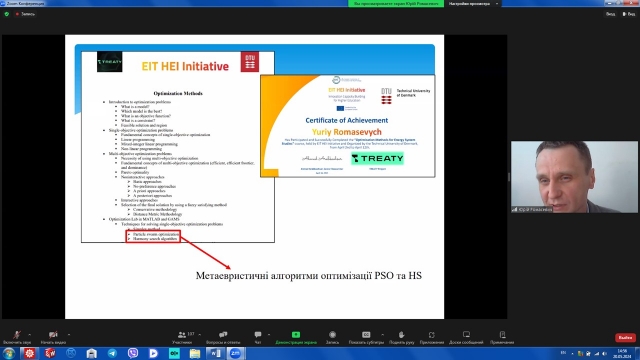Click the Record icon in toolbar

click(x=332, y=335)
